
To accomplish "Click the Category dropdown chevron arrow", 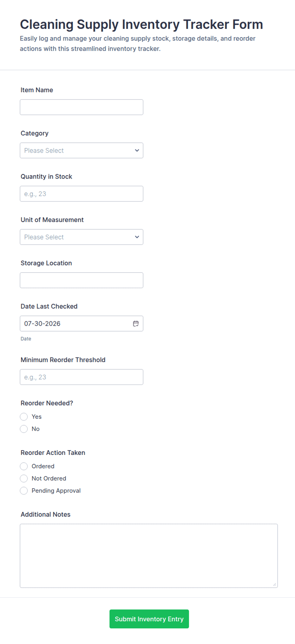I will (137, 150).
